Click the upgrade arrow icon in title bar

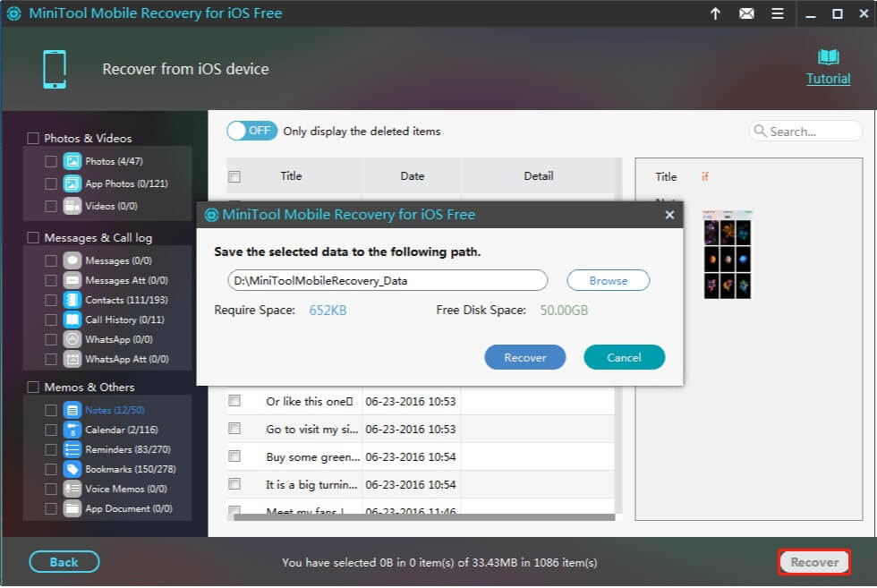(x=715, y=13)
